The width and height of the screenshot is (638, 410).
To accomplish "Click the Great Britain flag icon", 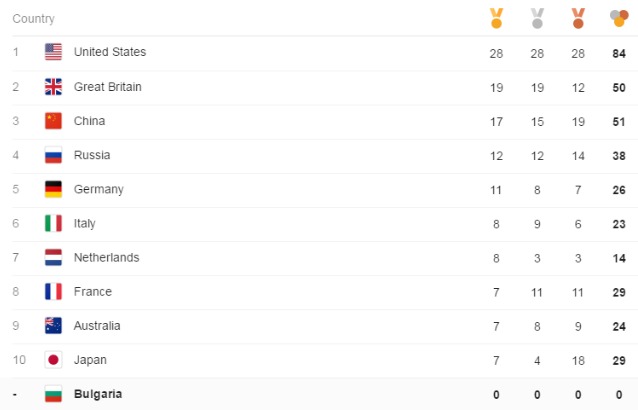I will 54,87.
